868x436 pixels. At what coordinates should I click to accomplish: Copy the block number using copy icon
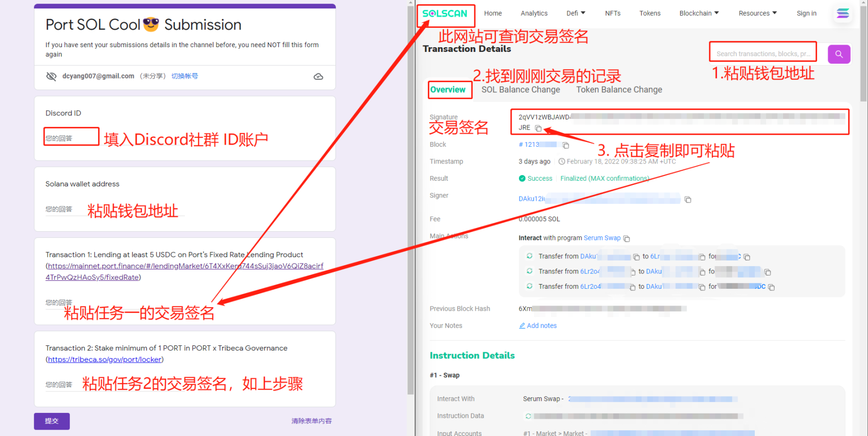tap(566, 145)
